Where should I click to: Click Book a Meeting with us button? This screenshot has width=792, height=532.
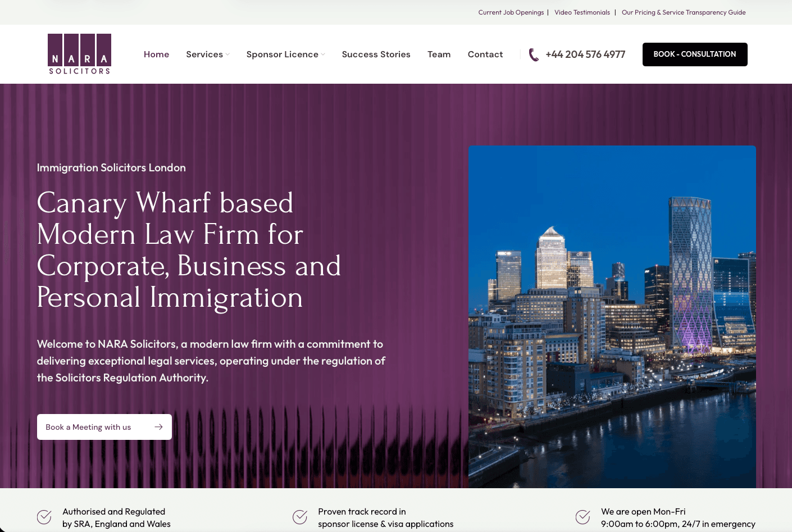[104, 427]
